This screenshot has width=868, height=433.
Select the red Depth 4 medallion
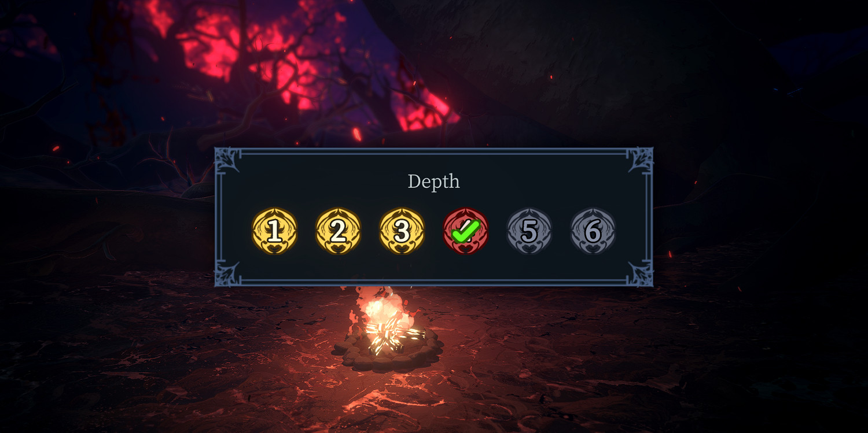[x=466, y=231]
